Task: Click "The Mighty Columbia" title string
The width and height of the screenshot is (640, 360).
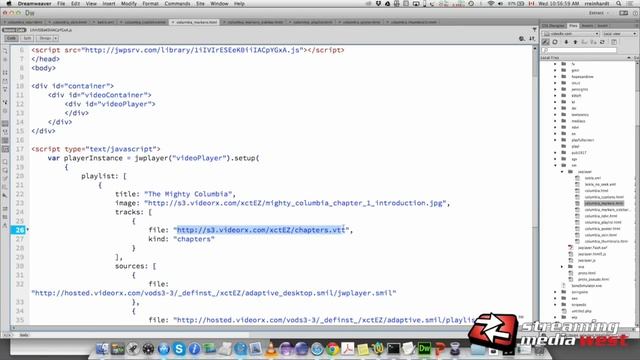Action: point(187,194)
